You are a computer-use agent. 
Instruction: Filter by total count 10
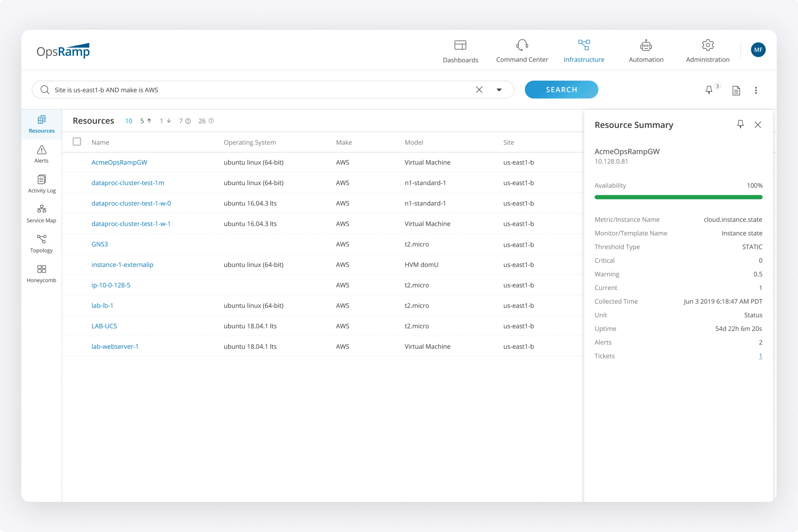tap(128, 121)
